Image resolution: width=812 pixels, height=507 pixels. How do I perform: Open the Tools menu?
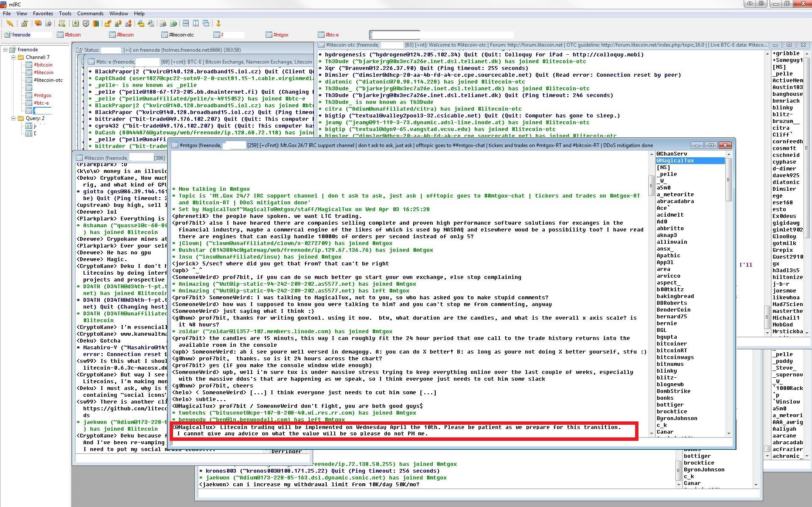[65, 14]
